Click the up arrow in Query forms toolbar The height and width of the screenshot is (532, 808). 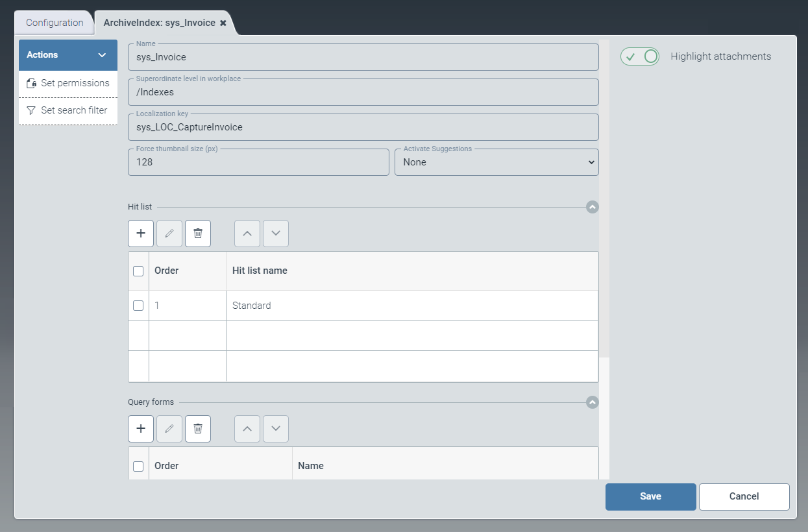[247, 429]
